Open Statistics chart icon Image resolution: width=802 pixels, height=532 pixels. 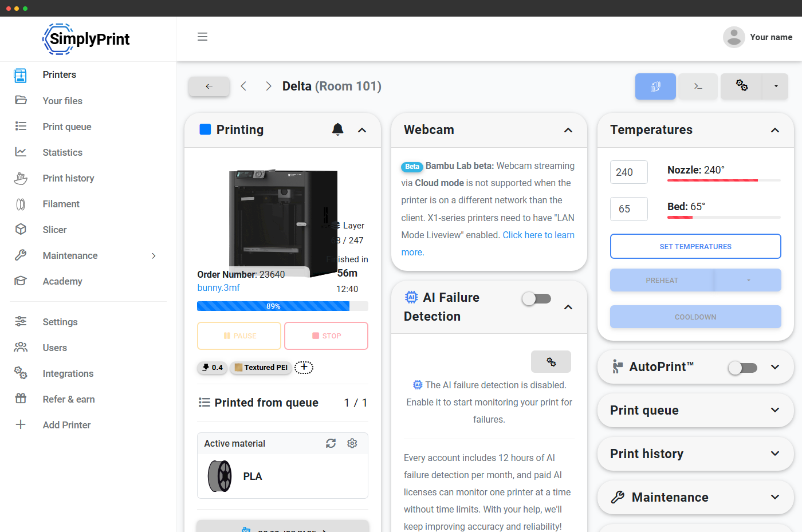click(x=21, y=152)
